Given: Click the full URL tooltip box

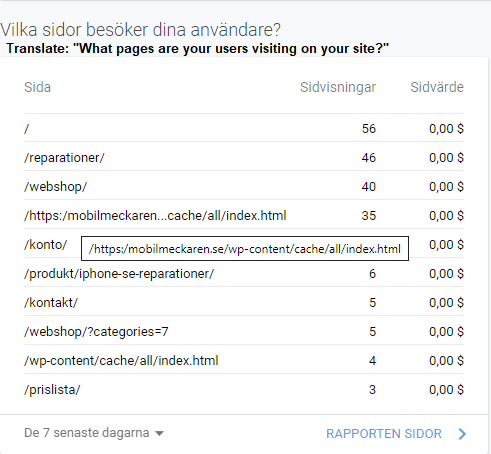Looking at the screenshot, I should coord(245,249).
